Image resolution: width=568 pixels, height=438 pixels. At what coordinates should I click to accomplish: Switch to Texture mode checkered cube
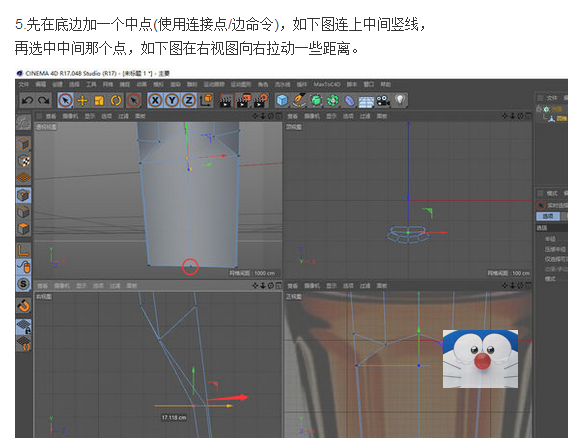(24, 160)
